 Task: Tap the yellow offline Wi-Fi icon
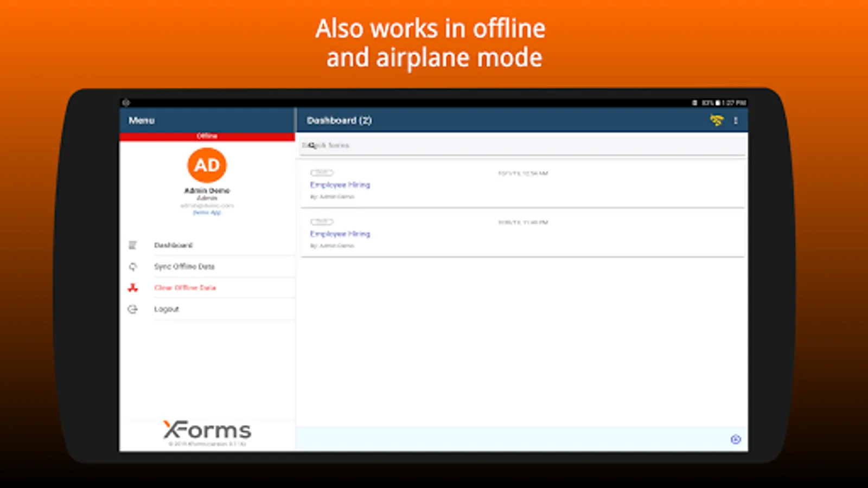[x=717, y=120]
